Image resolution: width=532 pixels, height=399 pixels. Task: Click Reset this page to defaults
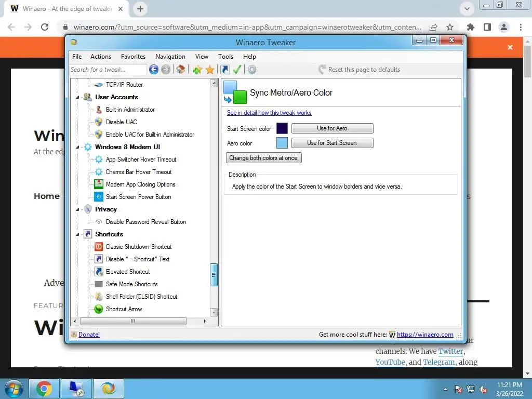[x=360, y=70]
